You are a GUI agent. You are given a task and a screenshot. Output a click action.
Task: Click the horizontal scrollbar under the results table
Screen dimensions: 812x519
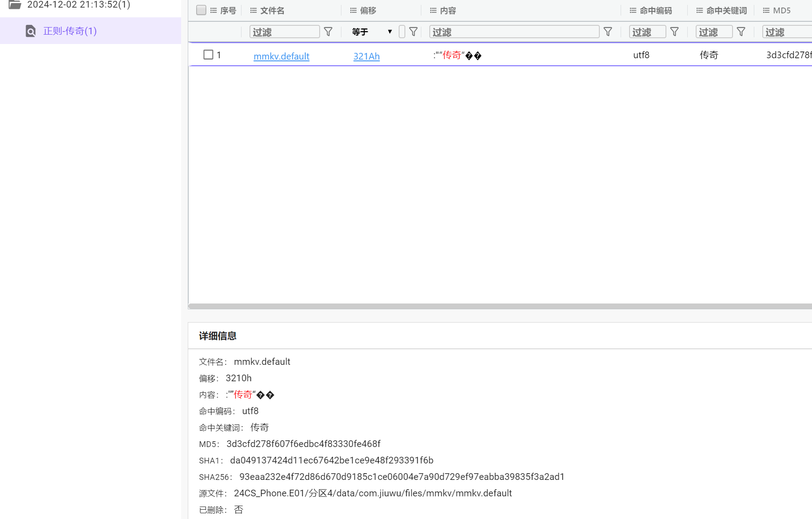point(500,306)
